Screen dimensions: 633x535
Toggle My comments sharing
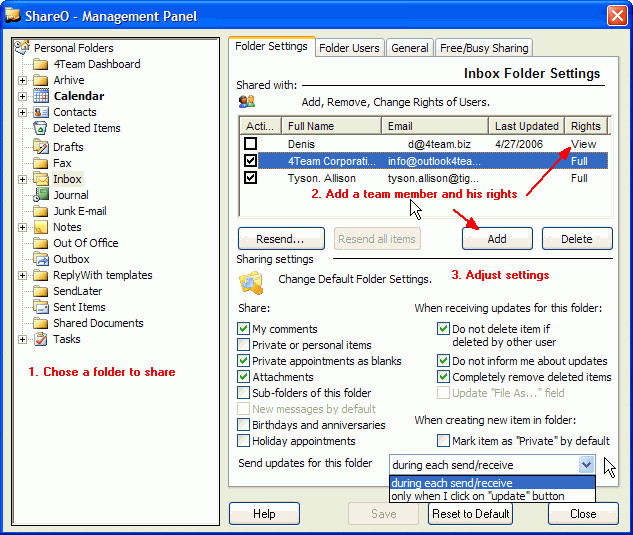click(x=243, y=328)
